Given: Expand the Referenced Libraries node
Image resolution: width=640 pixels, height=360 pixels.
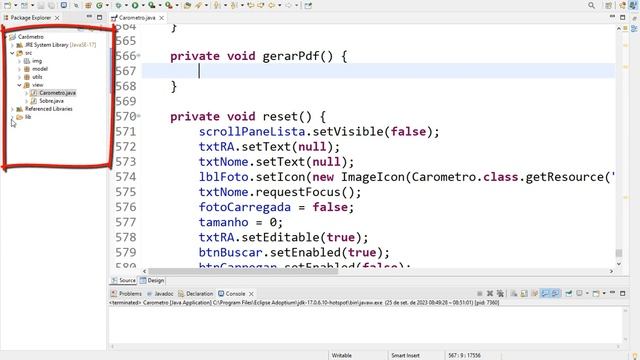Looking at the screenshot, I should tap(12, 109).
